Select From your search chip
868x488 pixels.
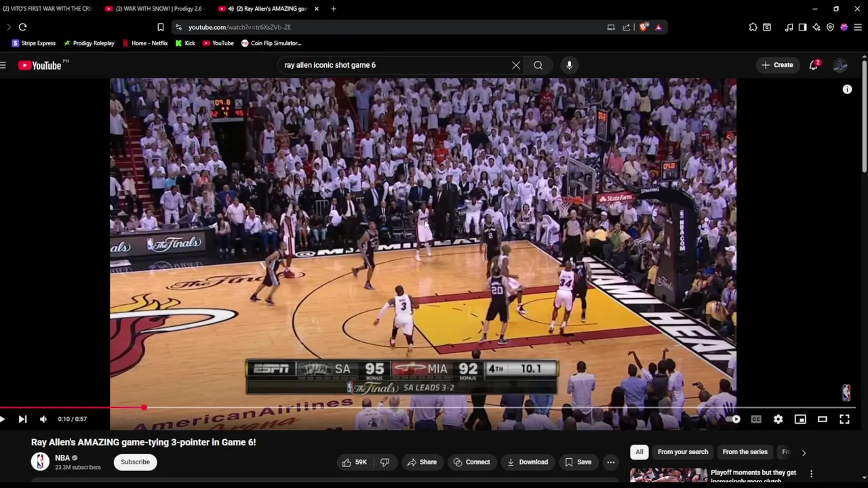point(683,452)
